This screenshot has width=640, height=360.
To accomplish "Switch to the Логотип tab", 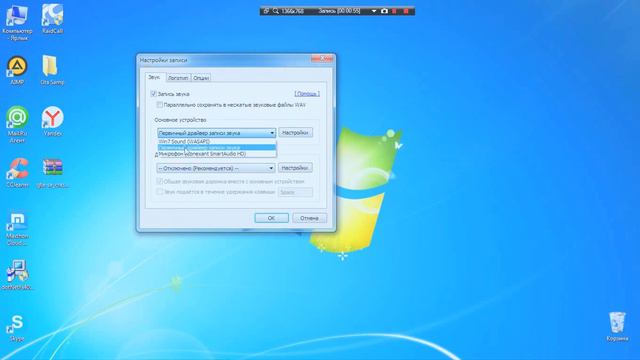I will [178, 78].
